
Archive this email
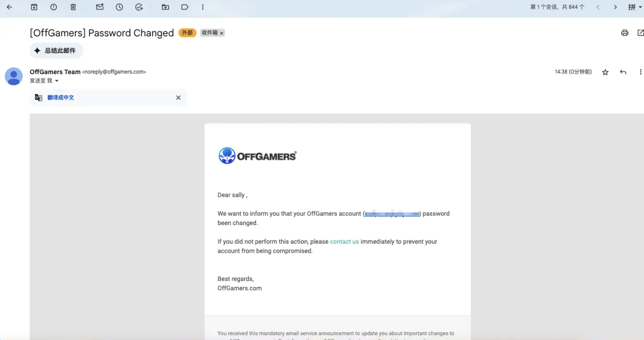tap(34, 7)
